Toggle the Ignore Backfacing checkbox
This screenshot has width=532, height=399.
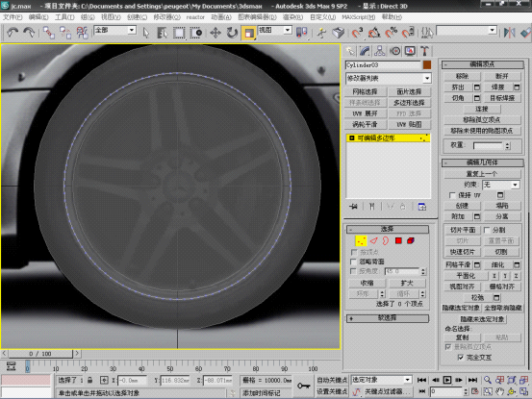pos(353,262)
